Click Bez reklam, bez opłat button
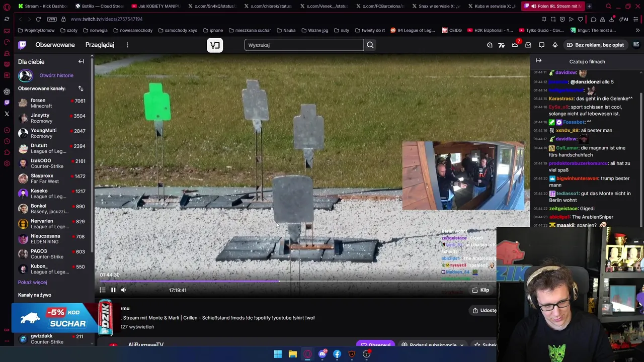The image size is (644, 362). 595,45
